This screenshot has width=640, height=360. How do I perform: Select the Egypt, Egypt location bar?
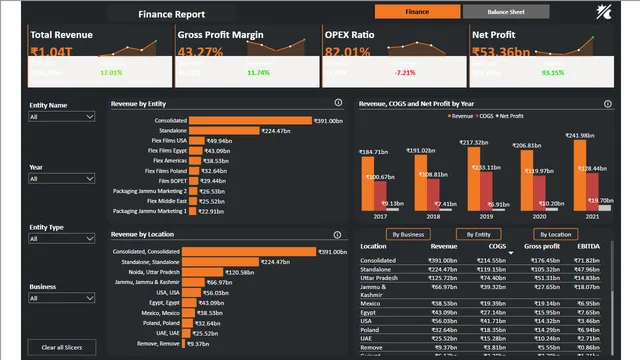click(189, 303)
